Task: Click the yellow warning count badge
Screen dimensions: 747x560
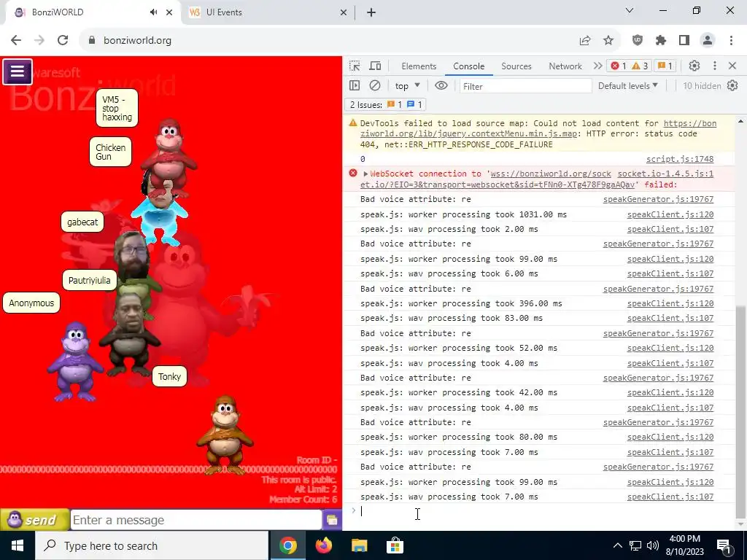Action: click(x=640, y=66)
